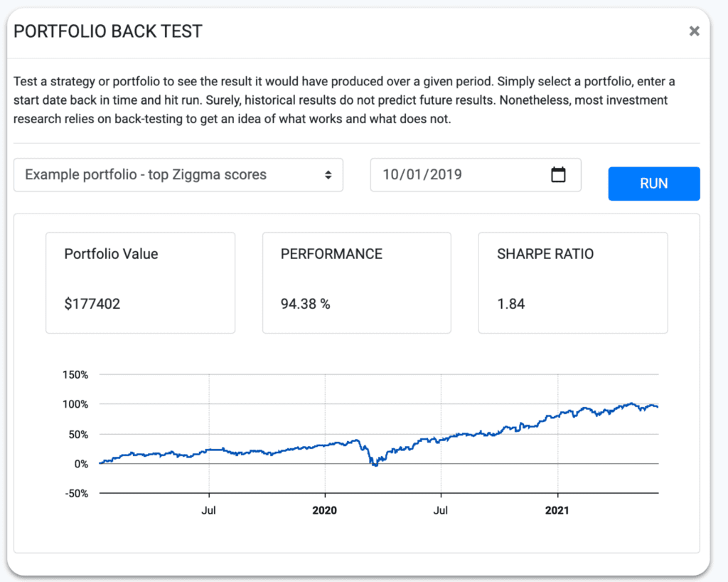The image size is (728, 582).
Task: Click the 2020 x-axis label
Action: [x=324, y=510]
